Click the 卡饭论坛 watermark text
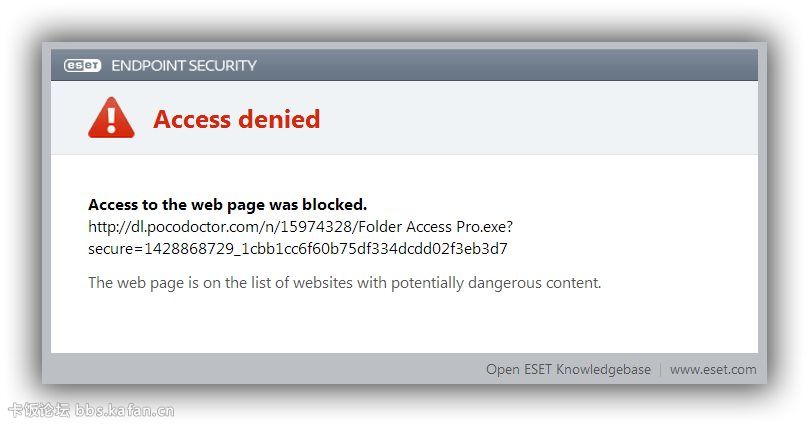The width and height of the screenshot is (809, 426). pos(39,409)
